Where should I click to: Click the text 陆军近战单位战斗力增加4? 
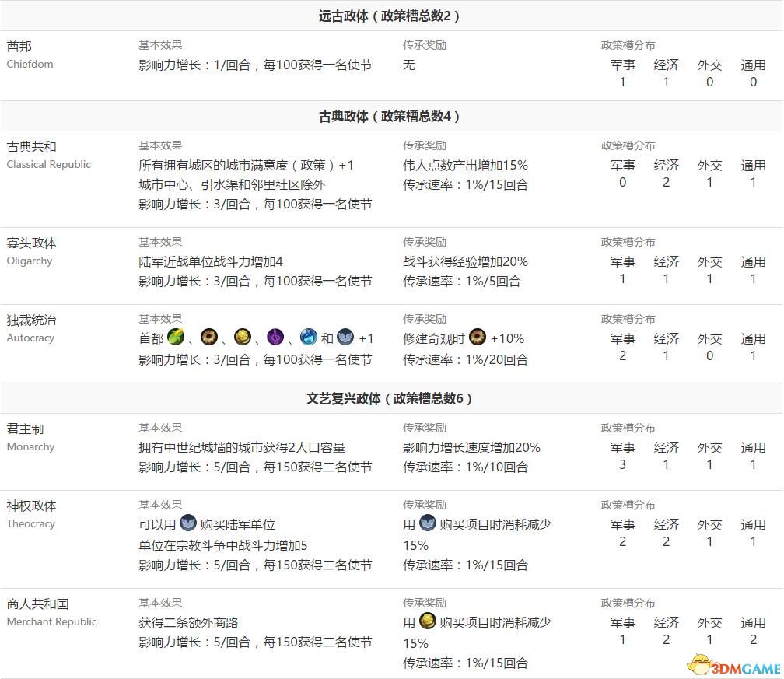tap(211, 262)
